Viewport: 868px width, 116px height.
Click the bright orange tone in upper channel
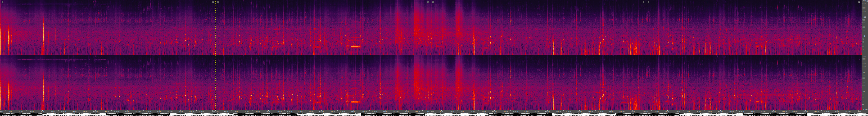[x=356, y=46]
